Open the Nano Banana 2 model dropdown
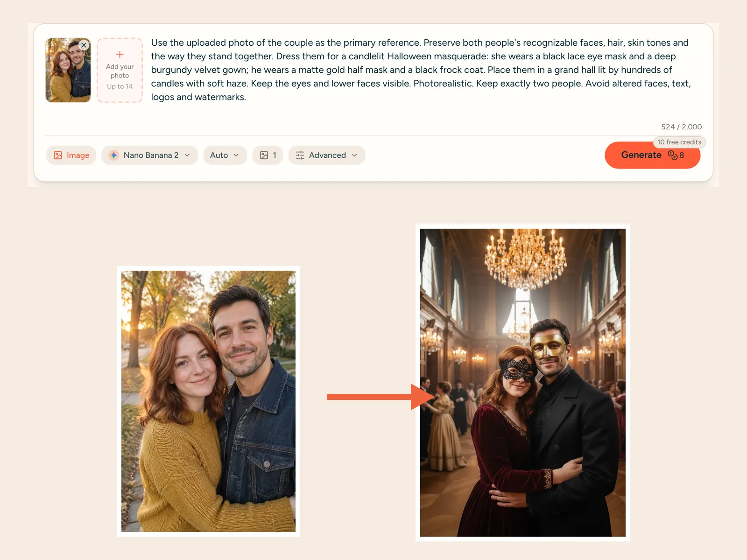This screenshot has width=747, height=560. coord(149,155)
